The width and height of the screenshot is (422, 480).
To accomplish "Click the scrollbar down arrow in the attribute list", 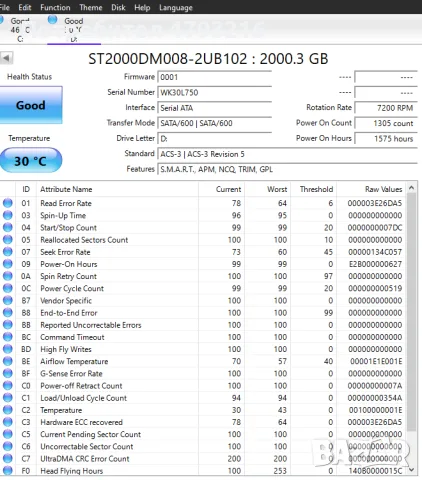I will (411, 469).
